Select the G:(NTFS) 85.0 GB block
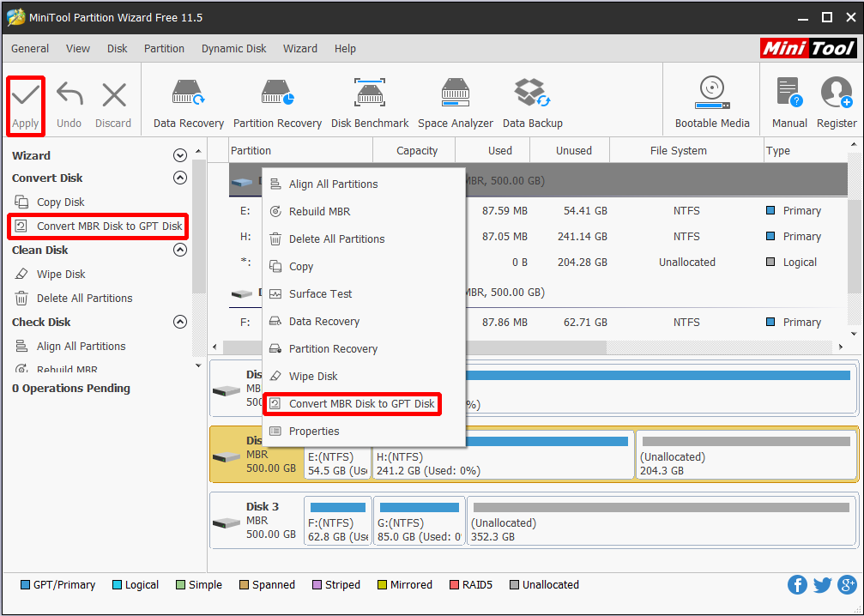This screenshot has width=864, height=616. point(420,521)
